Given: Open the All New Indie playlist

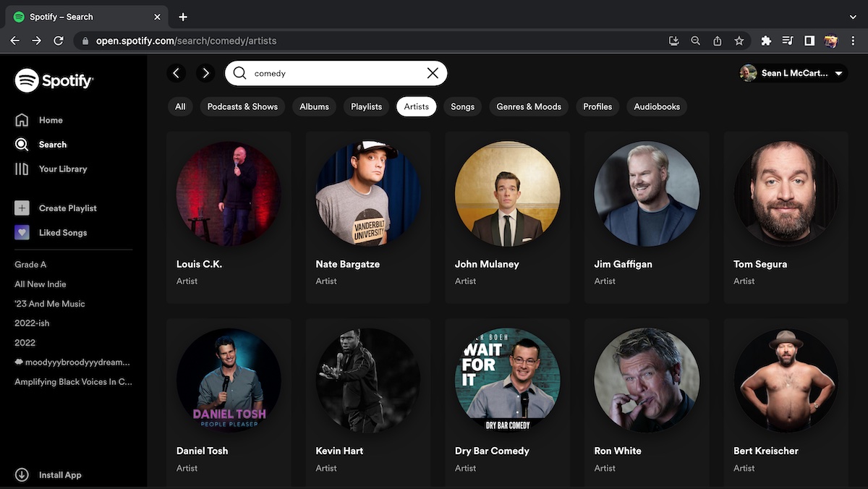Looking at the screenshot, I should pyautogui.click(x=41, y=284).
